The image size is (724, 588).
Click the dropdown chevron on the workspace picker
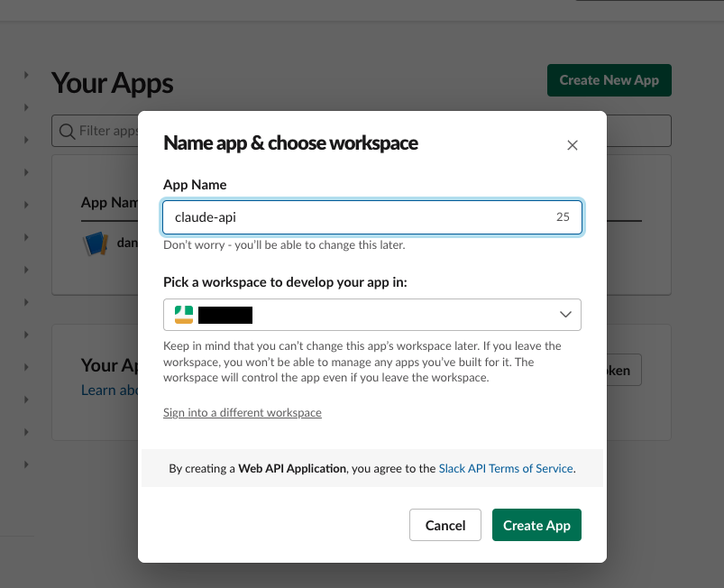click(565, 314)
